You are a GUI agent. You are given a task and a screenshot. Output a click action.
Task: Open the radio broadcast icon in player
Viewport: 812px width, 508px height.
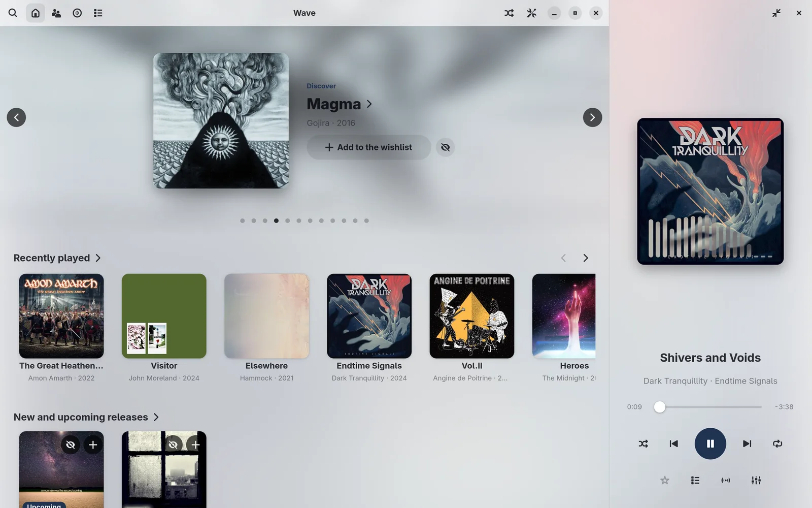click(x=726, y=480)
